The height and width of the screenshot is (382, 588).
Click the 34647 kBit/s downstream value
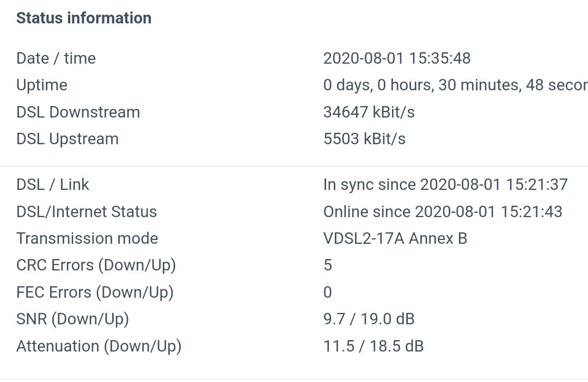(369, 113)
